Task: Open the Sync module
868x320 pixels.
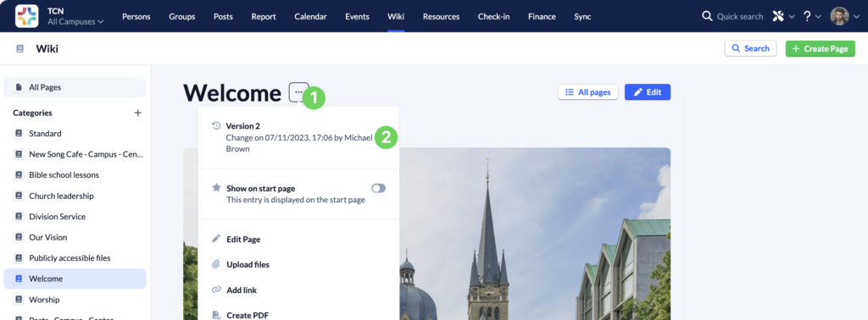Action: [582, 17]
